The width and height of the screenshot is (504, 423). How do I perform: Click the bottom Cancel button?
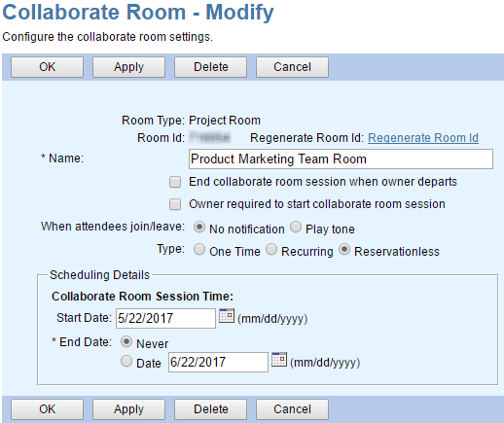(x=292, y=409)
